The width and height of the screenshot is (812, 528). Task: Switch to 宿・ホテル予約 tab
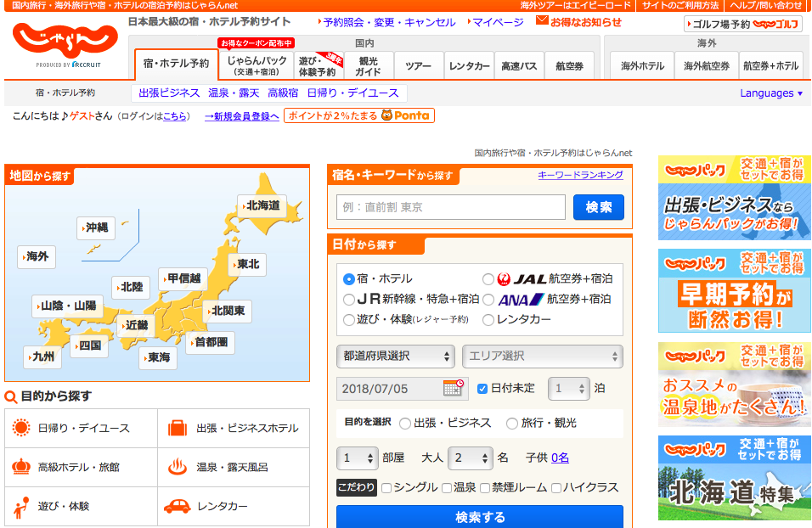tap(176, 64)
